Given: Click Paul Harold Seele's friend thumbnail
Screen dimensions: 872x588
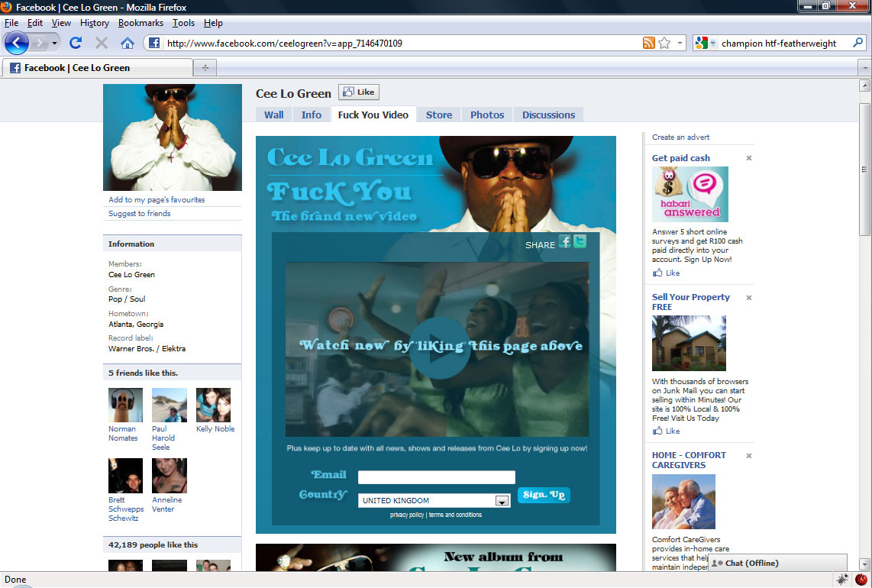Looking at the screenshot, I should (x=170, y=405).
